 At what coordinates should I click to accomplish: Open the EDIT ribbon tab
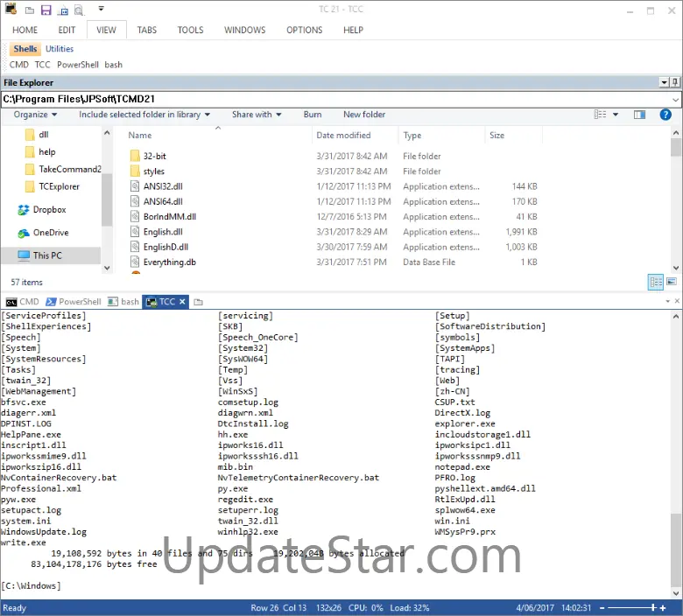pos(67,30)
